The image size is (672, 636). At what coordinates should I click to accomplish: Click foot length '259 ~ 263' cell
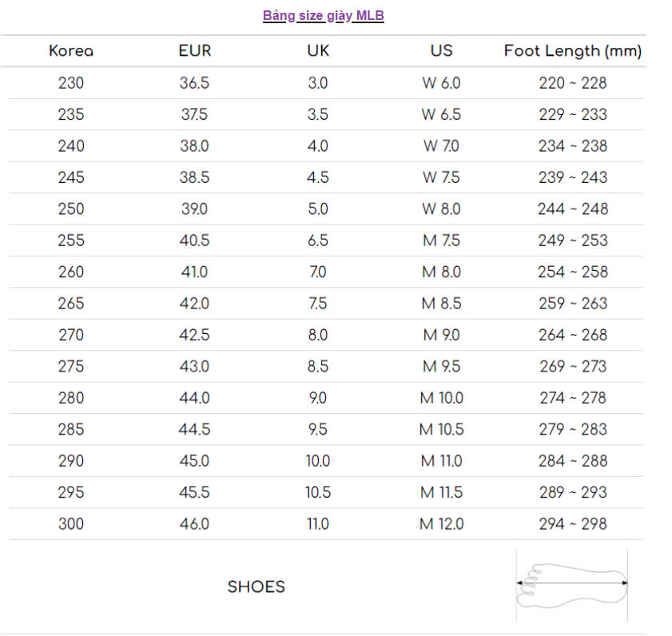coord(572,304)
